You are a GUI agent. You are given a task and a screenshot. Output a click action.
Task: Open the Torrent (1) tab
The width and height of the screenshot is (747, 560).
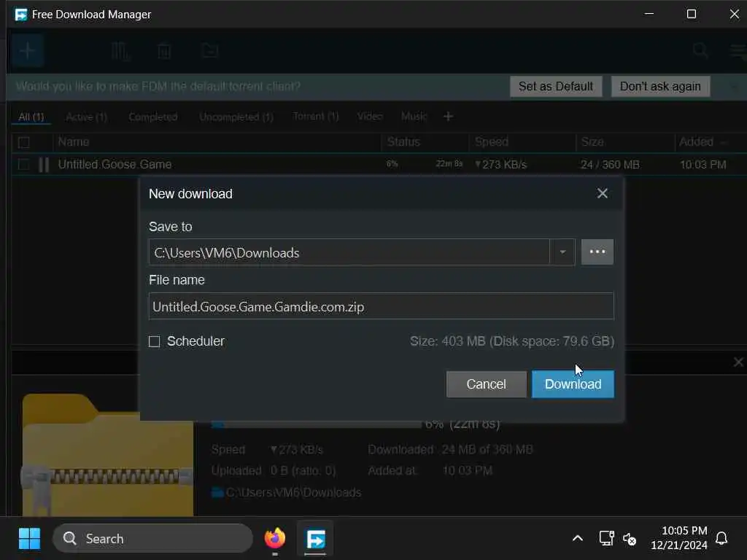click(316, 117)
